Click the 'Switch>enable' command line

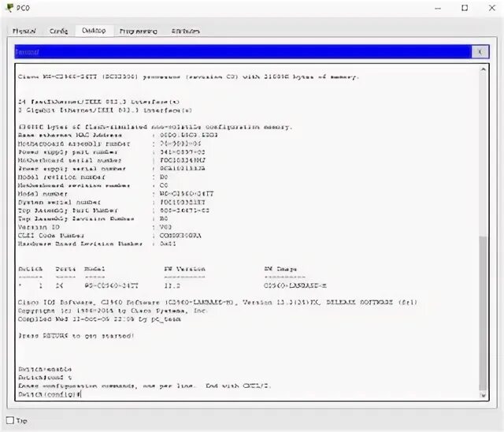pyautogui.click(x=45, y=369)
